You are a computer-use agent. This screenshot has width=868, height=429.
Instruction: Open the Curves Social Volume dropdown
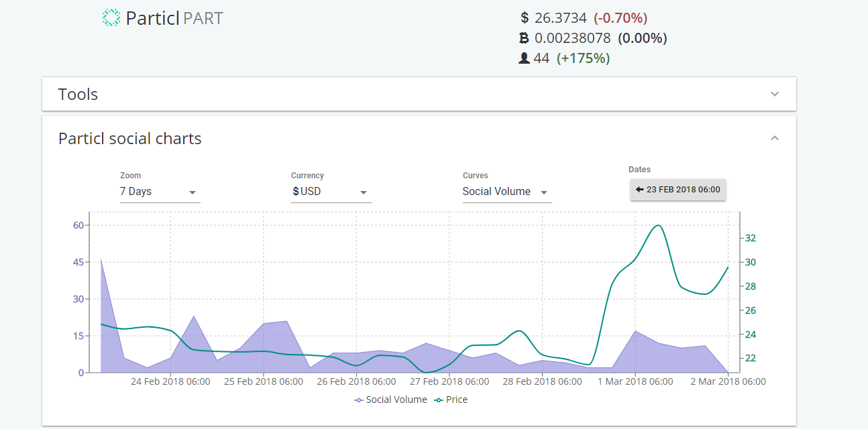pyautogui.click(x=506, y=192)
